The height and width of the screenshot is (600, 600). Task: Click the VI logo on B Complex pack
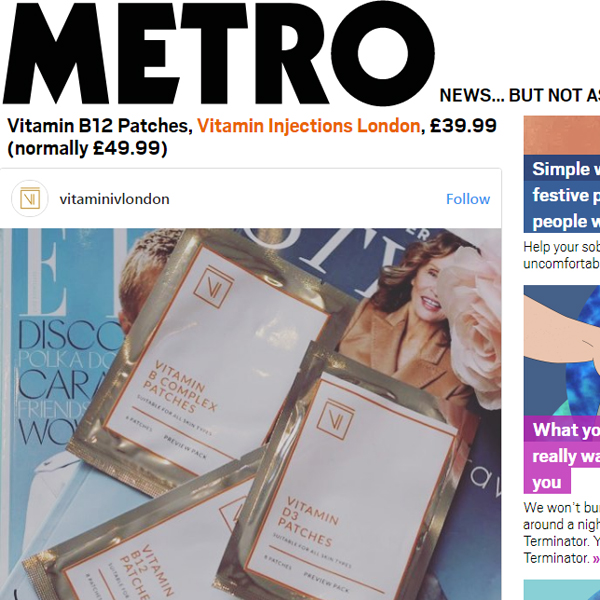point(214,286)
